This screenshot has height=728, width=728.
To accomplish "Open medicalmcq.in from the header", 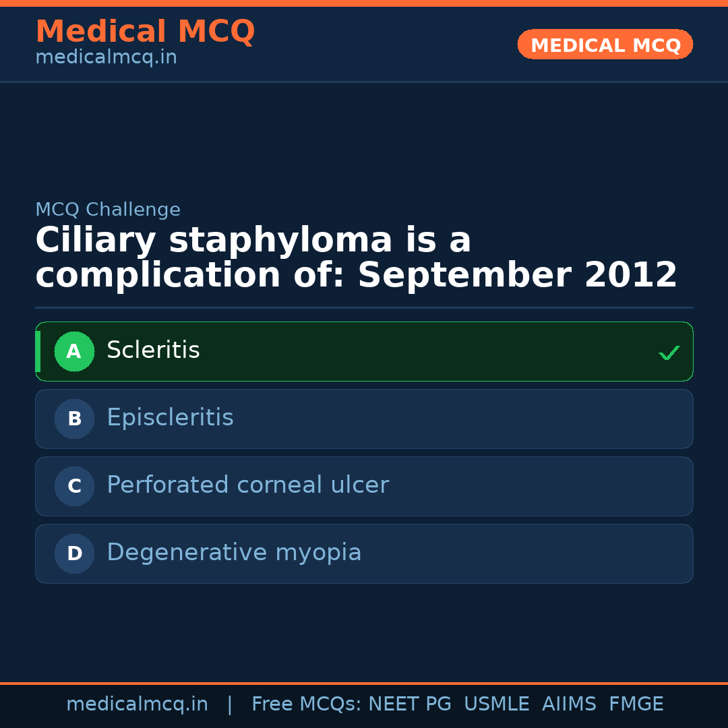I will point(106,57).
